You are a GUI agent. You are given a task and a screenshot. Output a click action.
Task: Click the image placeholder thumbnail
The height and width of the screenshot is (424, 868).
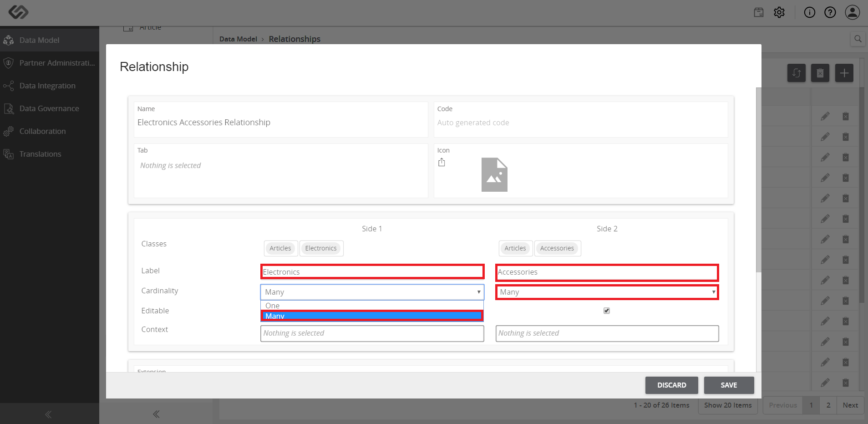tap(494, 174)
